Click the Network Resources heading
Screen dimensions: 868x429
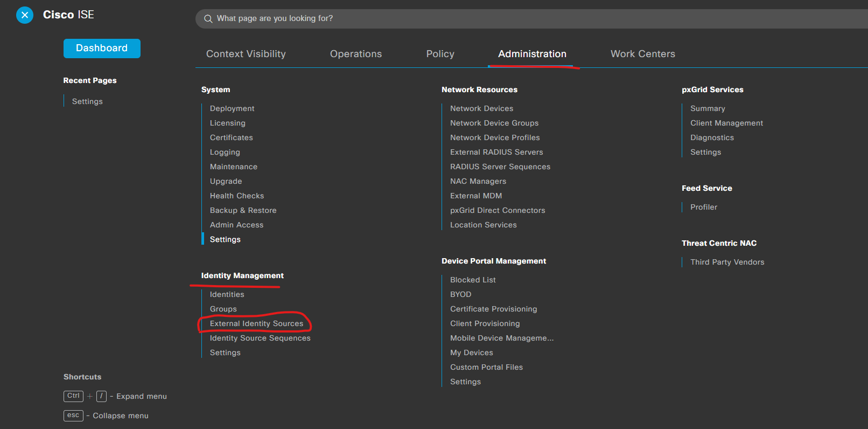click(480, 89)
